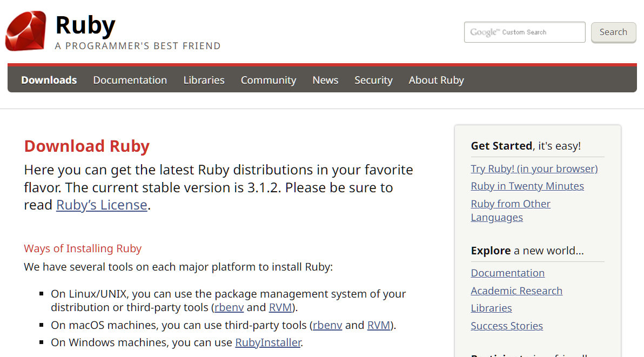
Task: Select News in the navigation bar
Action: [325, 80]
